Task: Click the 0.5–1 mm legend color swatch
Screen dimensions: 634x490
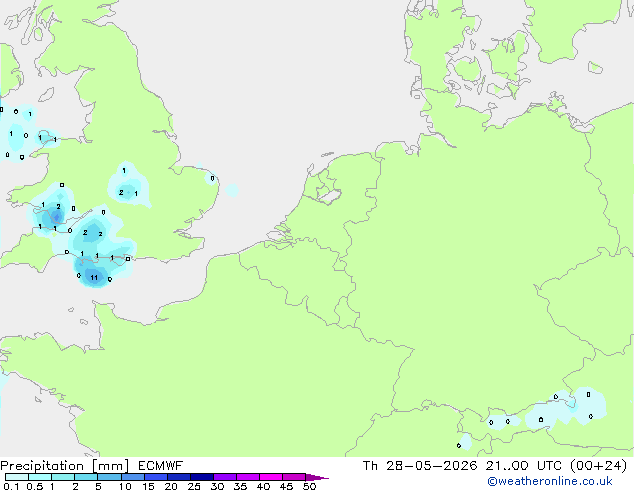Action: (40, 477)
